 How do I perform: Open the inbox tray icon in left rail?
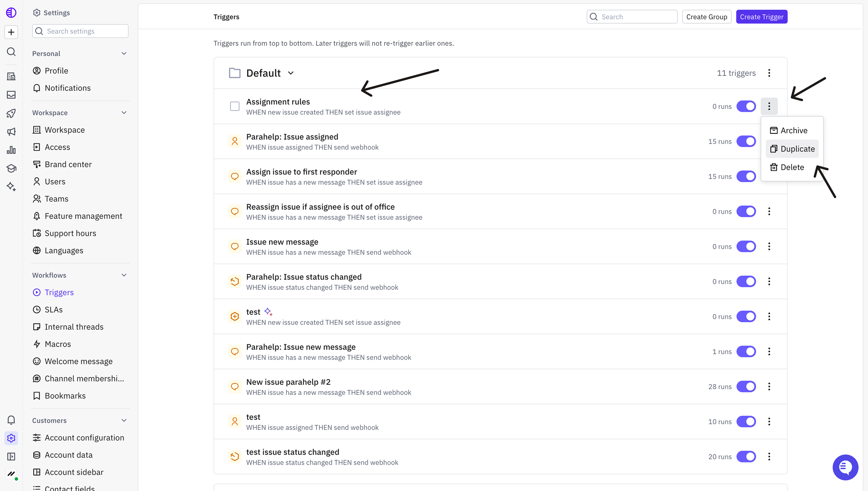[x=11, y=95]
